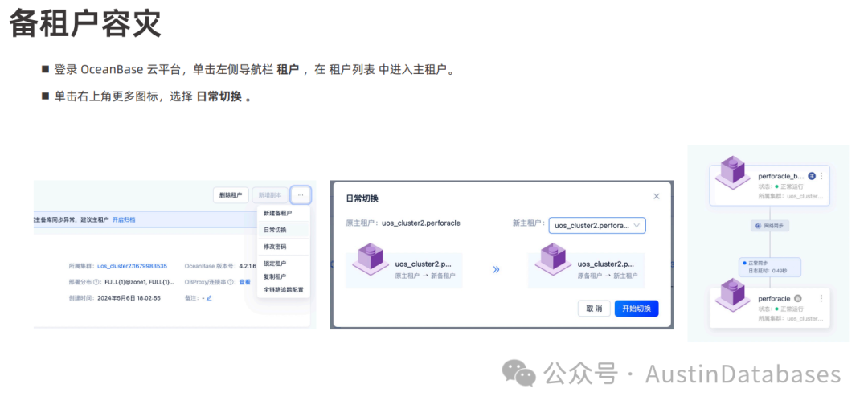This screenshot has width=868, height=409.
Task: Select the 原主租户 → 新备租户 tenant card text
Action: pos(424,275)
